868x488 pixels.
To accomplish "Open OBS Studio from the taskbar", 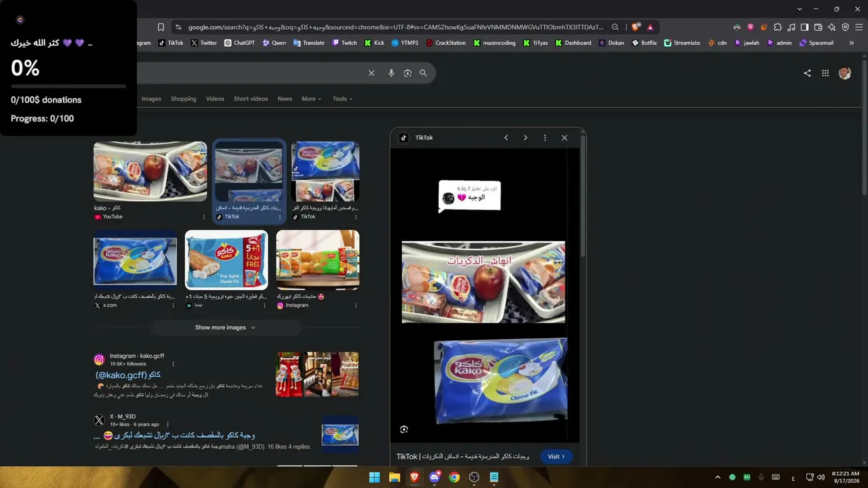I will pyautogui.click(x=474, y=477).
